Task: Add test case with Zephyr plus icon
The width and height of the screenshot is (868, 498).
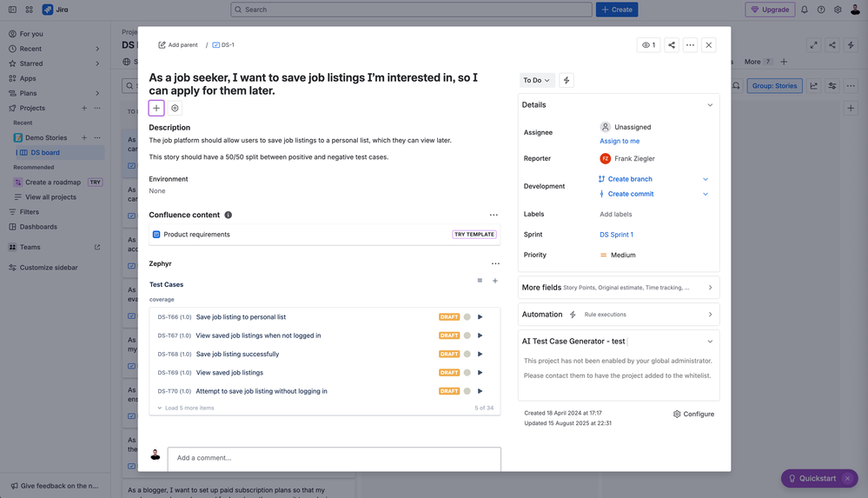Action: 495,281
